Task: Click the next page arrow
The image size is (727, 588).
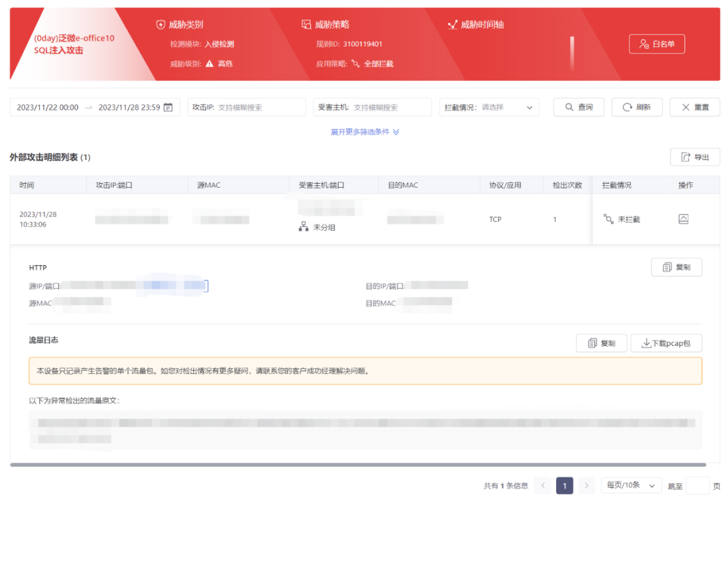Action: [x=586, y=486]
